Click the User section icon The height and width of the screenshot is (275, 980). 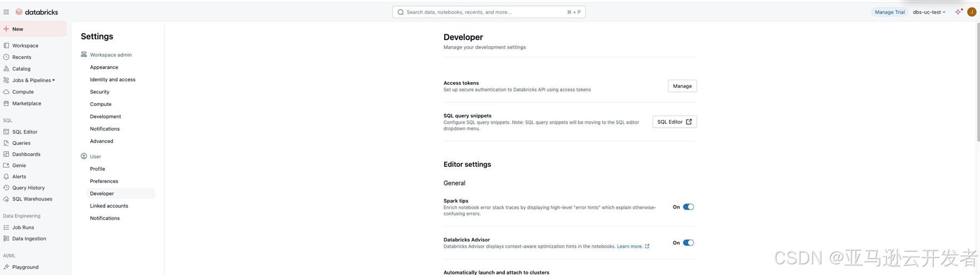84,156
